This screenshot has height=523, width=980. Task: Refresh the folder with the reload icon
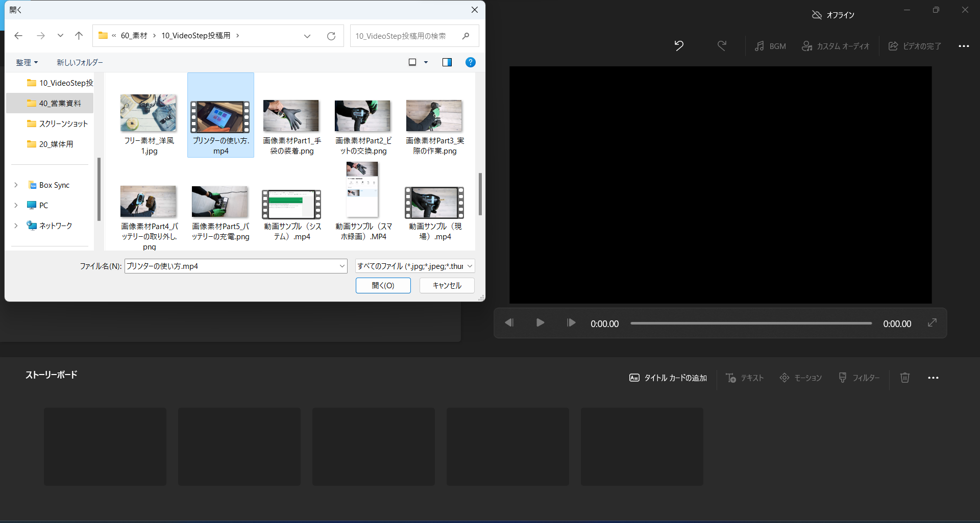[x=331, y=36]
